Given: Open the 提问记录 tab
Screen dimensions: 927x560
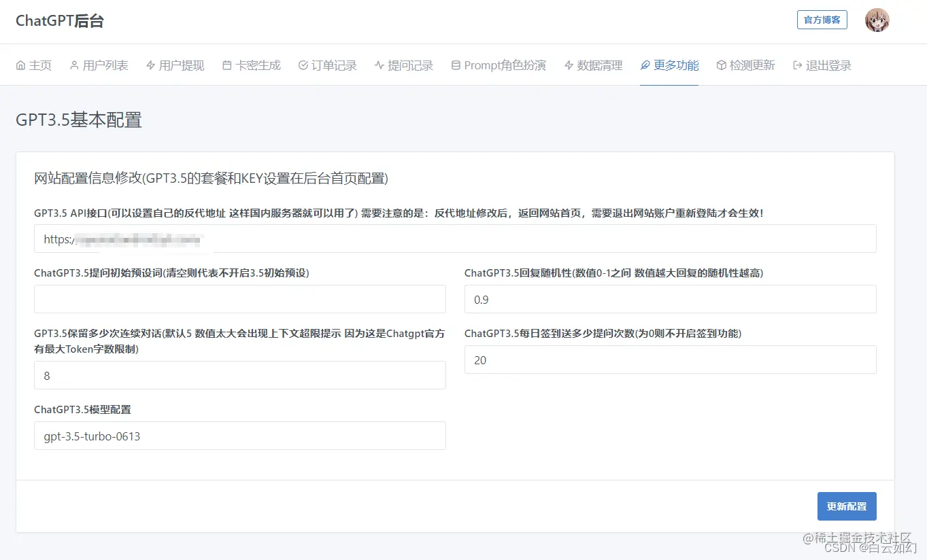Looking at the screenshot, I should click(404, 65).
